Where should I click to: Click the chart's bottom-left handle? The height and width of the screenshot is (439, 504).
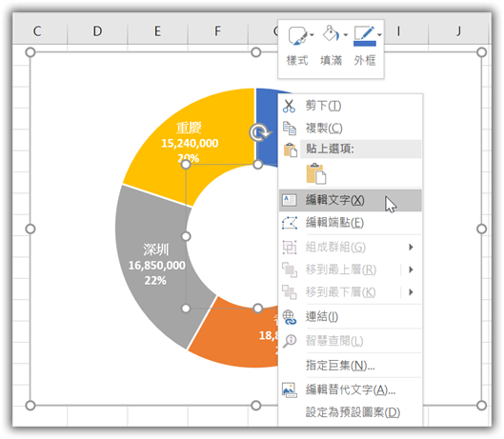(x=30, y=406)
